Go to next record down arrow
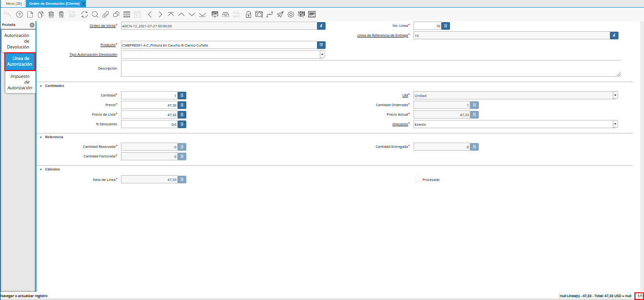This screenshot has height=300, width=644. [x=192, y=14]
